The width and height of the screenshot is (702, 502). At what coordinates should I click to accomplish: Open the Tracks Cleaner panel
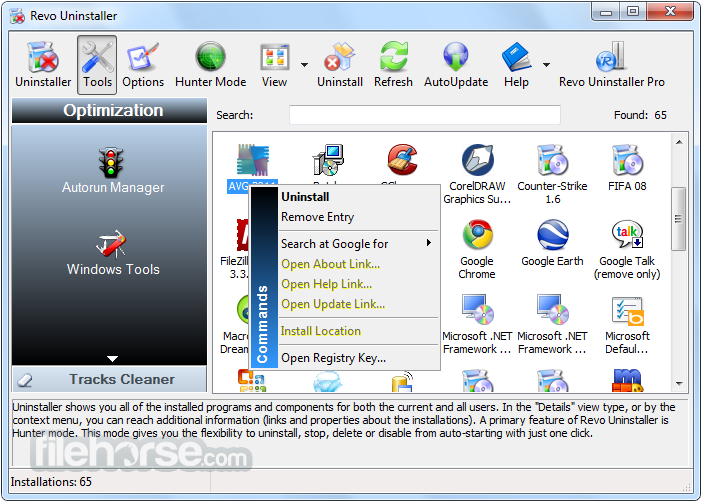[x=110, y=379]
